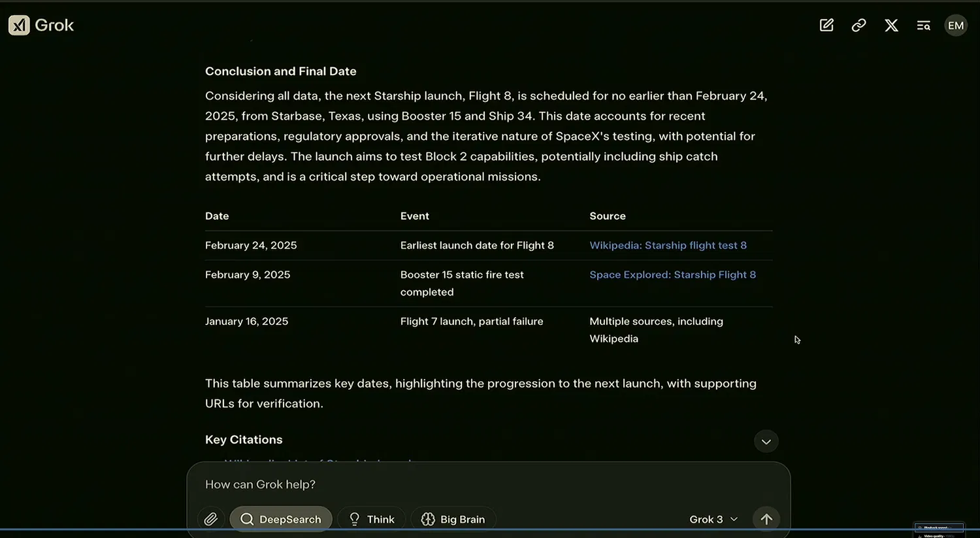Click the 'Considering all data' conclusion paragraph
Viewport: 980px width, 538px height.
coord(486,136)
